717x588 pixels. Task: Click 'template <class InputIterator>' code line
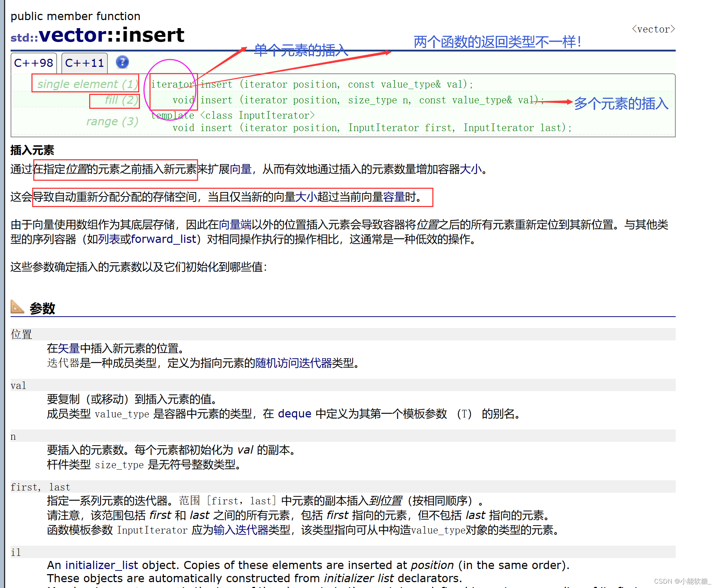(x=233, y=115)
